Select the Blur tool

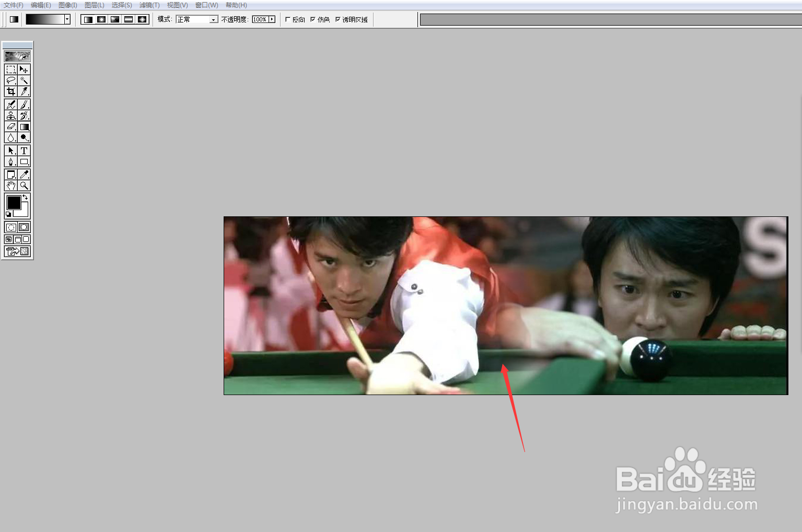11,137
